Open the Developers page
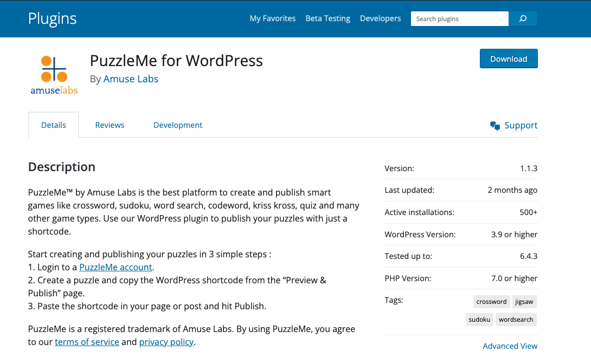591x364 pixels. [380, 18]
